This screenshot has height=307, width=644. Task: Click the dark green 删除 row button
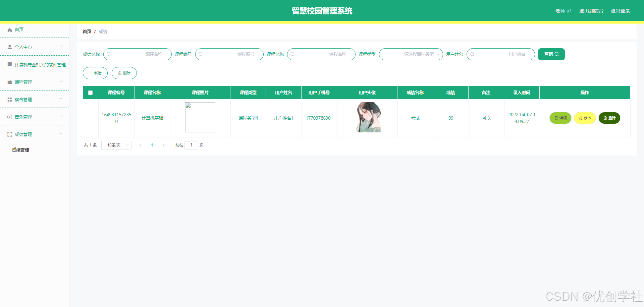[x=609, y=118]
